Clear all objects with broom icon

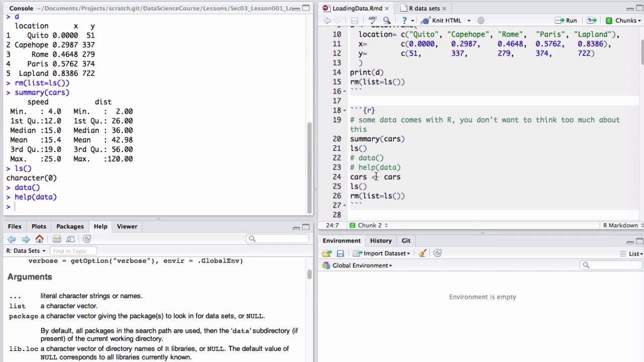422,253
